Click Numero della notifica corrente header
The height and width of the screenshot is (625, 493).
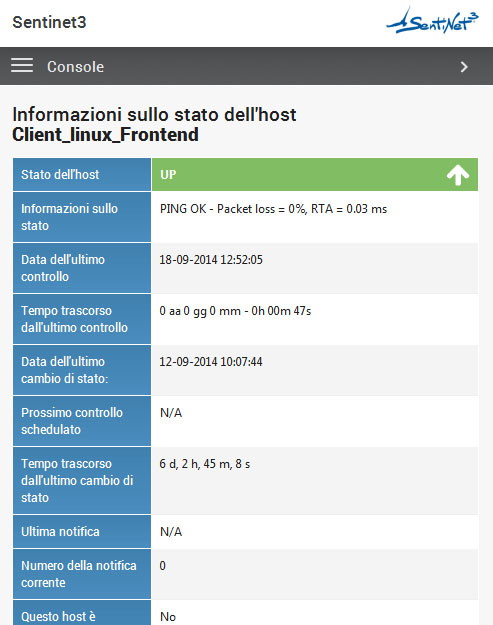click(x=82, y=574)
